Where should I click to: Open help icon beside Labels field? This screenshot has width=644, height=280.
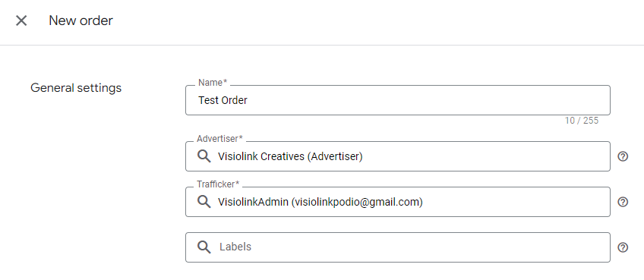623,247
